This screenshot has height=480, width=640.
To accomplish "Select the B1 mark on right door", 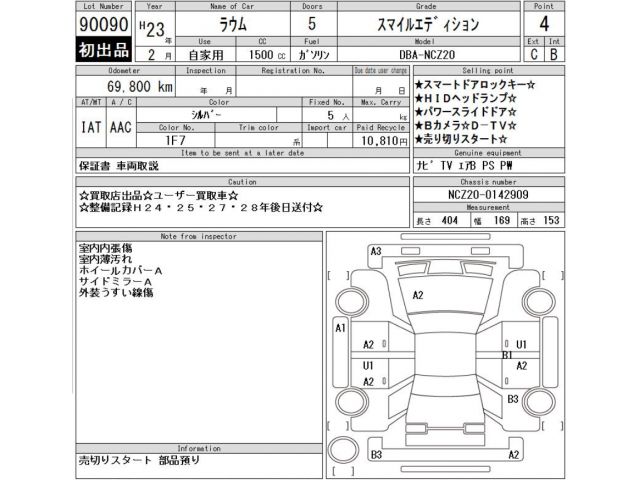I will (x=507, y=354).
